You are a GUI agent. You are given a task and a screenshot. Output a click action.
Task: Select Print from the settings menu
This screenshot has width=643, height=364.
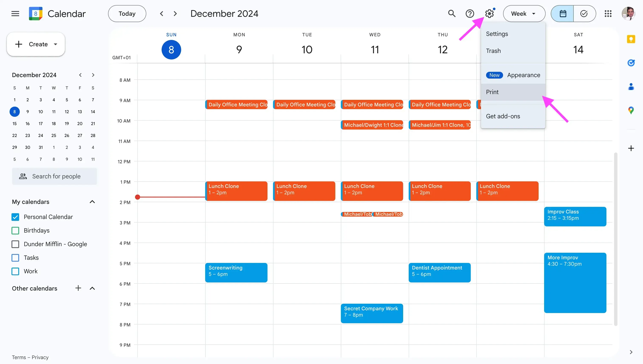point(492,92)
